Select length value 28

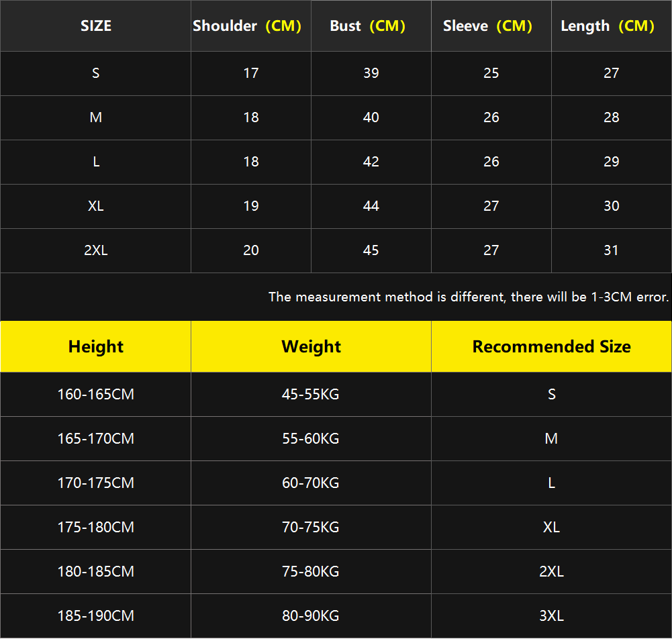(x=612, y=117)
